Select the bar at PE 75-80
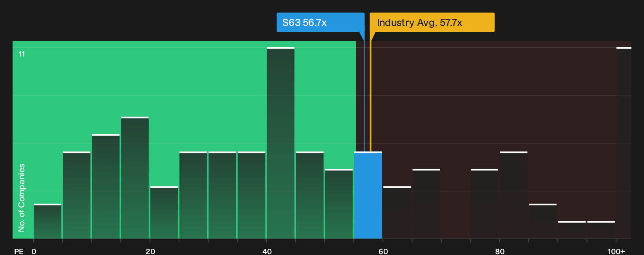Image resolution: width=644 pixels, height=255 pixels. 485,204
